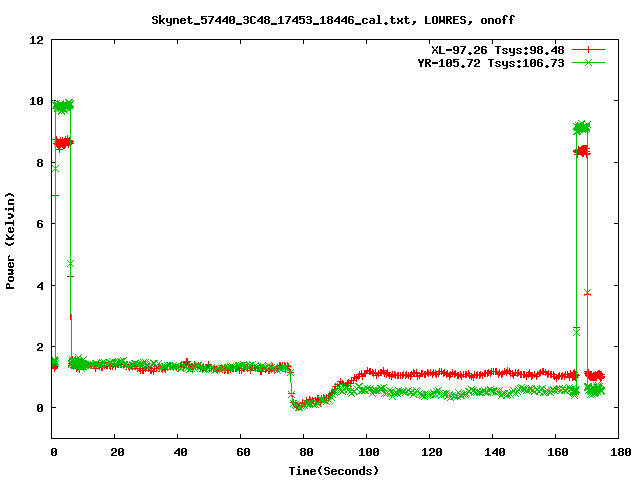Click x-axis tick label 140
The height and width of the screenshot is (480, 640).
click(493, 452)
